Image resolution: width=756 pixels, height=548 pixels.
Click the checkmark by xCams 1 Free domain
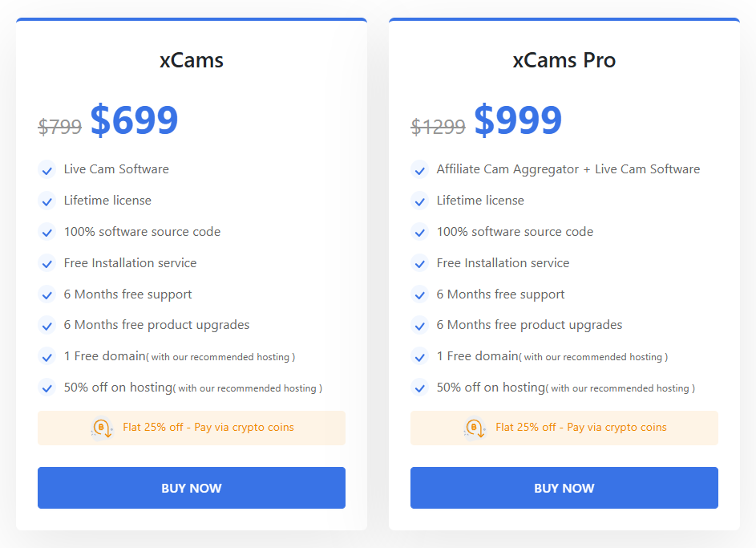pyautogui.click(x=46, y=356)
